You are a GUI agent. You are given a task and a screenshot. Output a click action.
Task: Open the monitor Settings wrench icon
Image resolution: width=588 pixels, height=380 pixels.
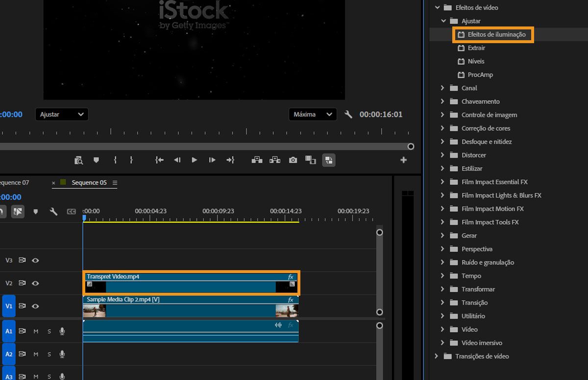pos(348,114)
